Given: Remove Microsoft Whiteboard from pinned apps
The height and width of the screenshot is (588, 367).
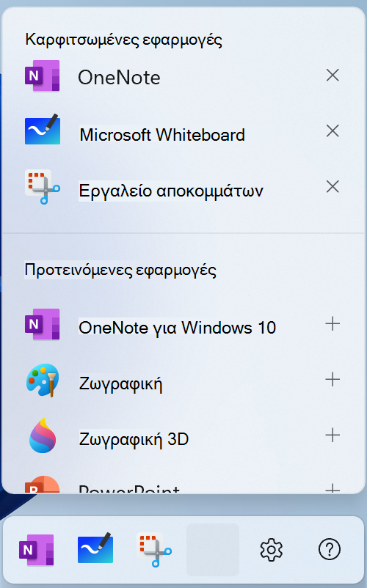Looking at the screenshot, I should point(333,131).
